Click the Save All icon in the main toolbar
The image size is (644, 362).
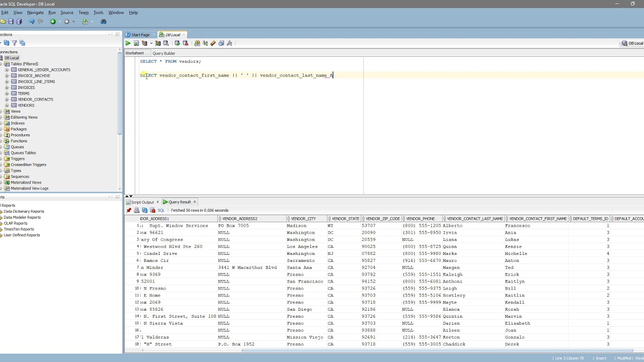click(x=19, y=22)
